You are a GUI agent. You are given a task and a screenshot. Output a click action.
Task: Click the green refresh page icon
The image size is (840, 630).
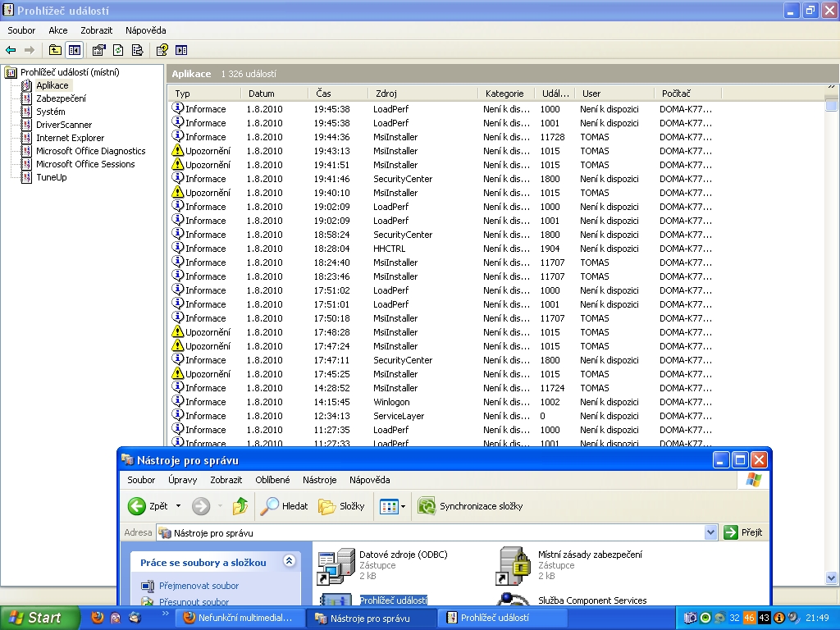click(118, 50)
